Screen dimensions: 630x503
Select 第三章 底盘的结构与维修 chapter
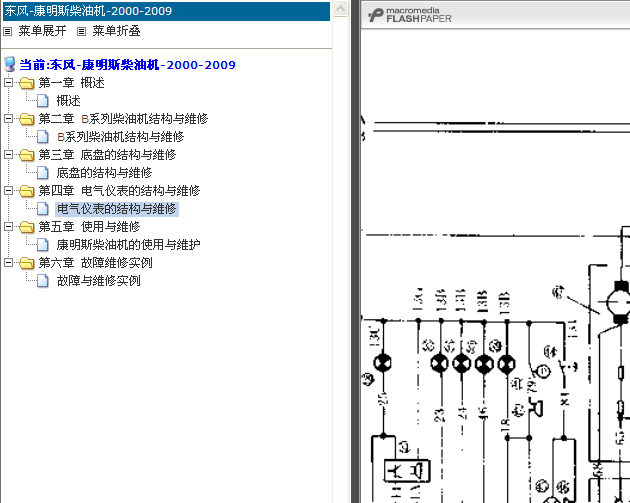pyautogui.click(x=107, y=155)
